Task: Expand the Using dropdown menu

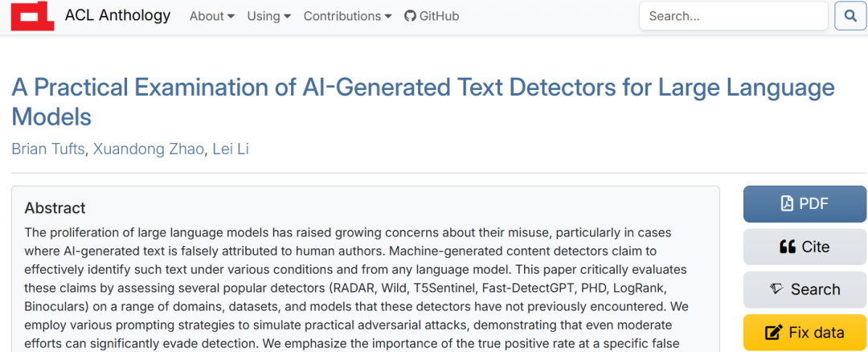Action: pyautogui.click(x=269, y=16)
